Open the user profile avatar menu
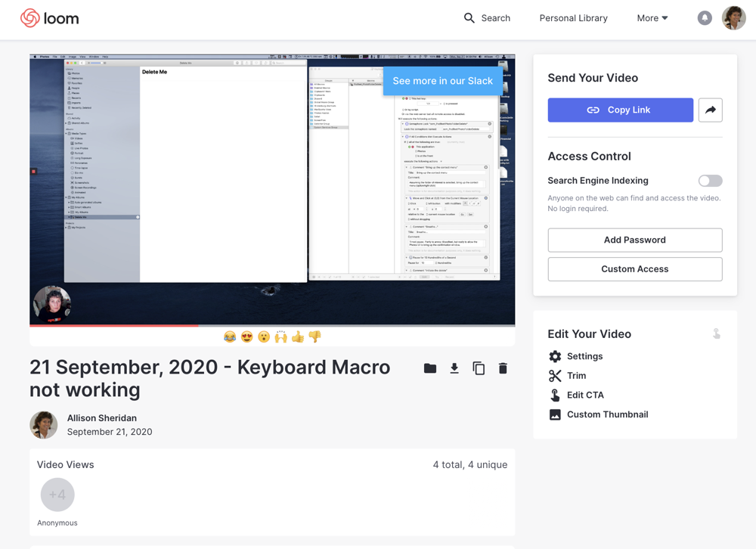The image size is (756, 549). [x=733, y=18]
